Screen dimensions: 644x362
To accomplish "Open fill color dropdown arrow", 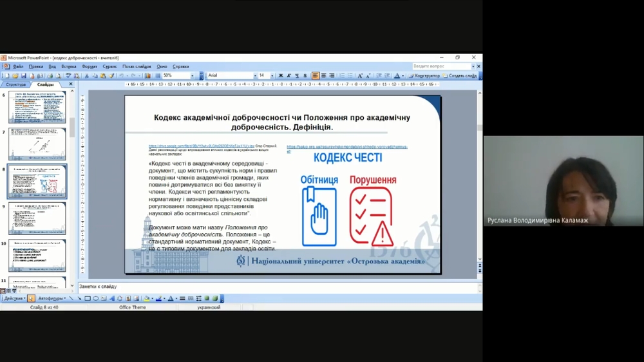I will pyautogui.click(x=152, y=298).
